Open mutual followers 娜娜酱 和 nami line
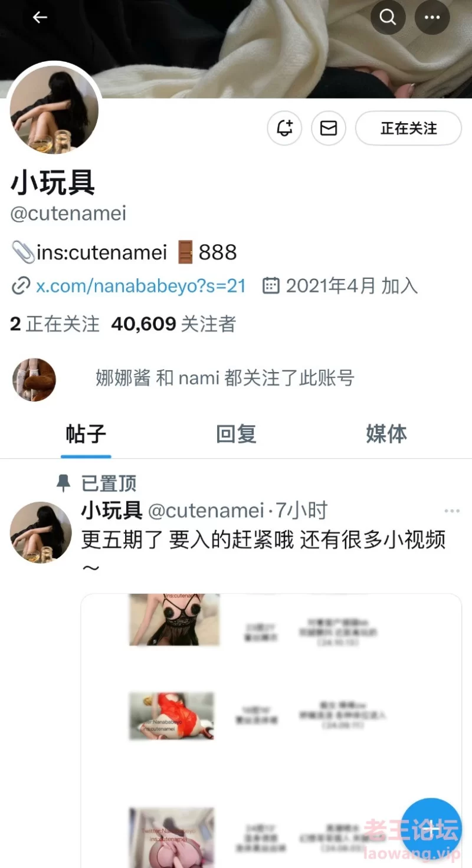The image size is (472, 868). (x=225, y=378)
